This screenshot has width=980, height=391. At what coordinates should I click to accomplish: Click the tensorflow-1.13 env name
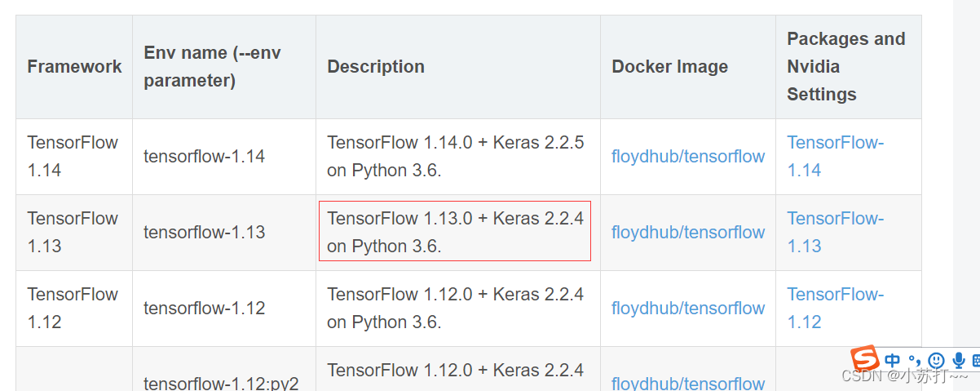204,232
